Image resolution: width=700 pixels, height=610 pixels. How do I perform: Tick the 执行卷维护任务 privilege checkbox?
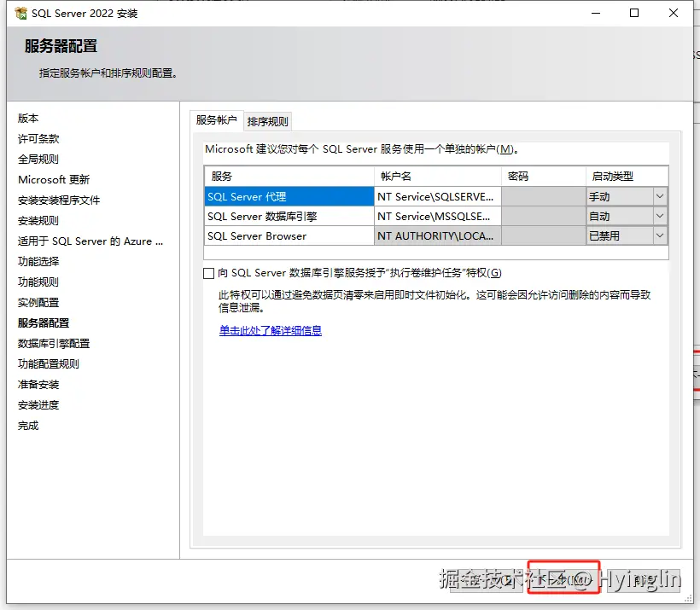pyautogui.click(x=208, y=273)
